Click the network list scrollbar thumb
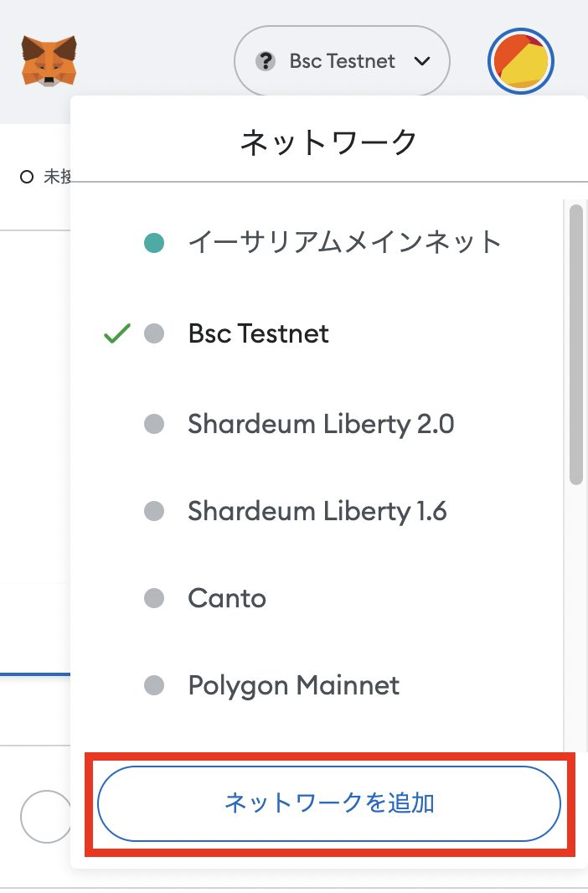 576,344
